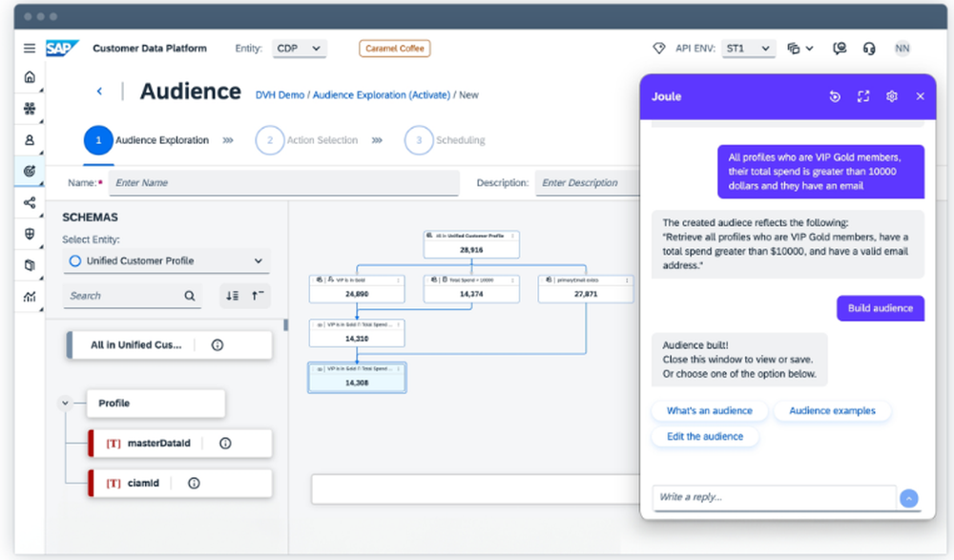Image resolution: width=954 pixels, height=560 pixels.
Task: Click the SAP logo
Action: click(x=62, y=48)
